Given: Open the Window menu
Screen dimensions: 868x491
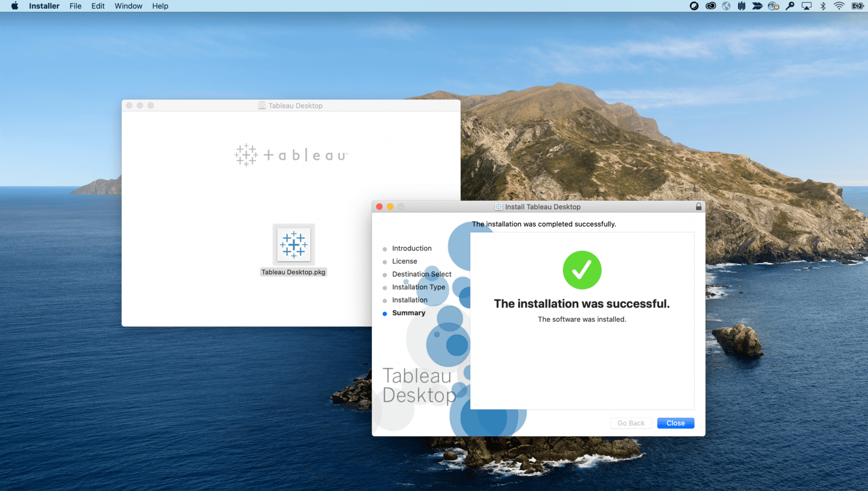Looking at the screenshot, I should point(128,6).
